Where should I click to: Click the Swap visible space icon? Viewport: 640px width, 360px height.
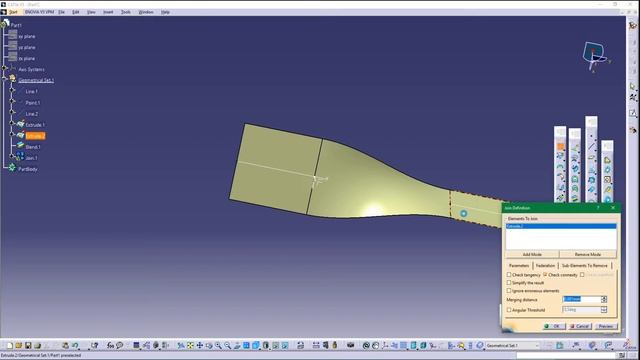285,346
